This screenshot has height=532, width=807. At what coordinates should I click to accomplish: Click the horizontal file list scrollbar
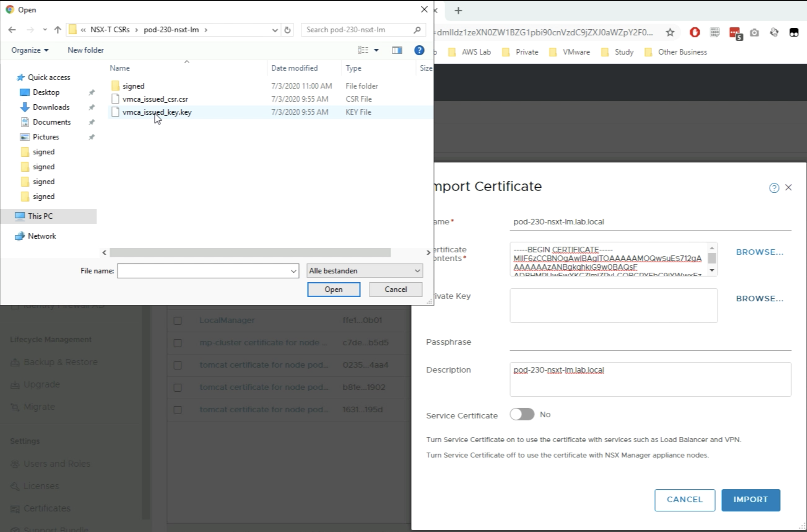[250, 252]
